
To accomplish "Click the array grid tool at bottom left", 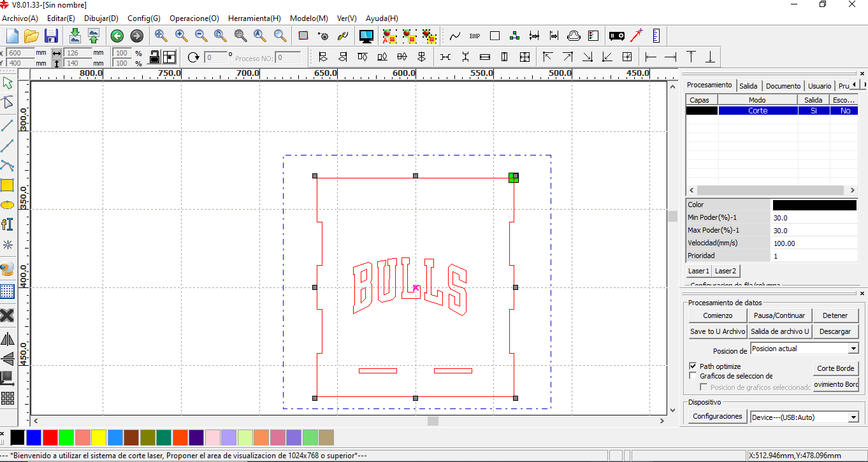I will pyautogui.click(x=8, y=398).
